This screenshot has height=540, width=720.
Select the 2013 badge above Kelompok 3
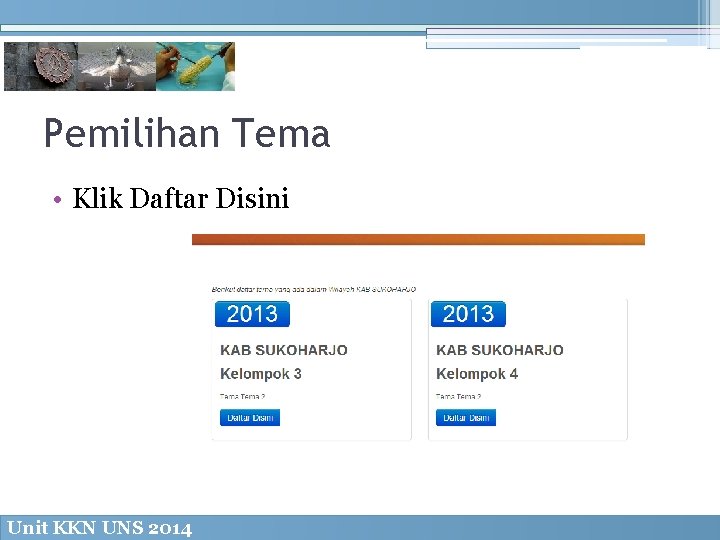point(252,314)
